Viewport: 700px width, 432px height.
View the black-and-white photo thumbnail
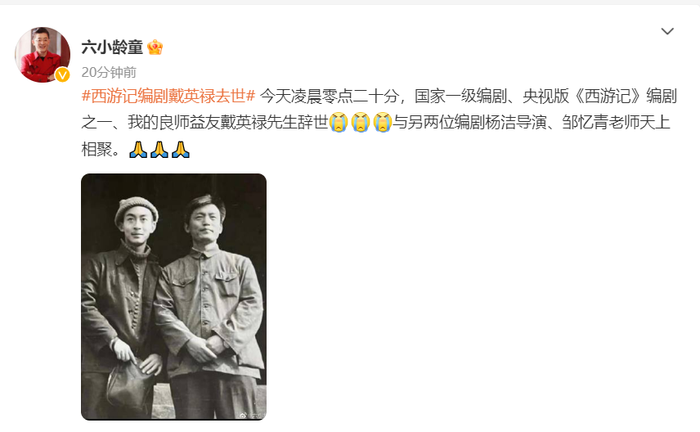click(174, 297)
